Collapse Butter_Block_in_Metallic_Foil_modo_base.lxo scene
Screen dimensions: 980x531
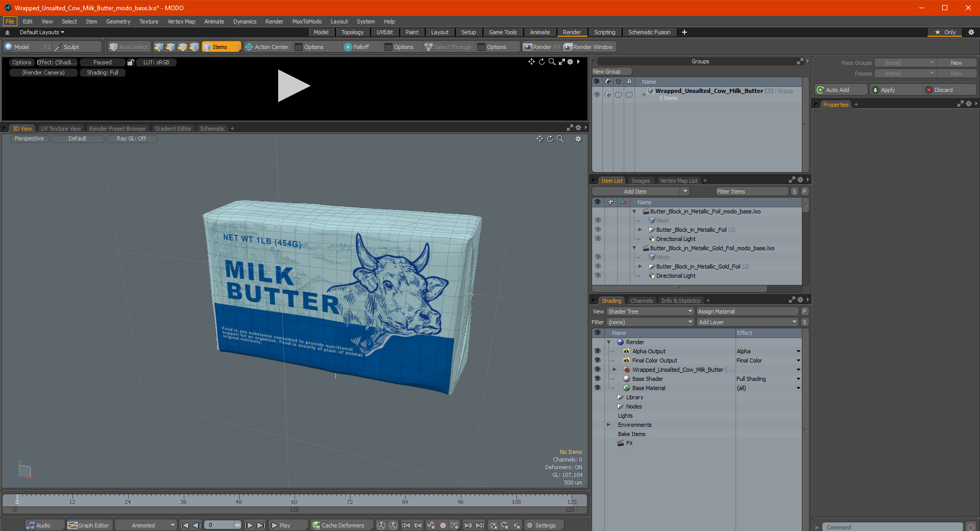pyautogui.click(x=634, y=211)
